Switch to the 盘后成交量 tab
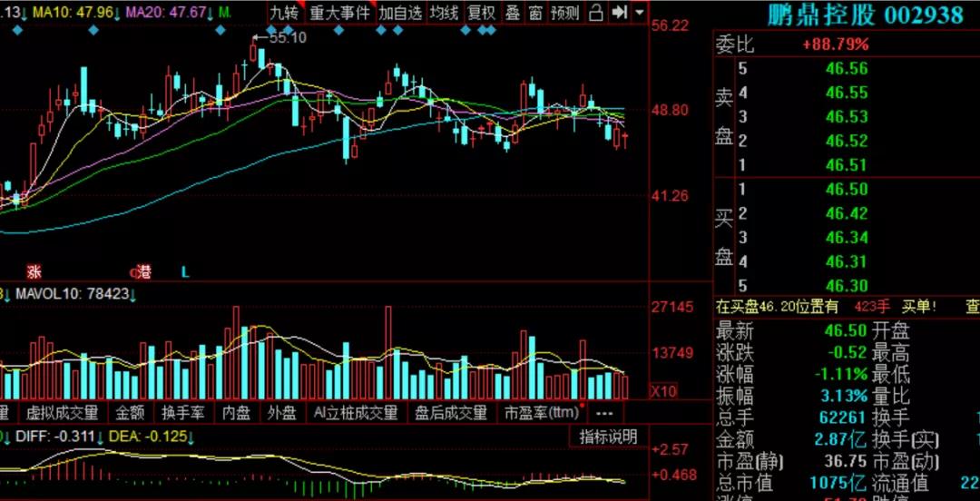The width and height of the screenshot is (980, 501). point(451,413)
